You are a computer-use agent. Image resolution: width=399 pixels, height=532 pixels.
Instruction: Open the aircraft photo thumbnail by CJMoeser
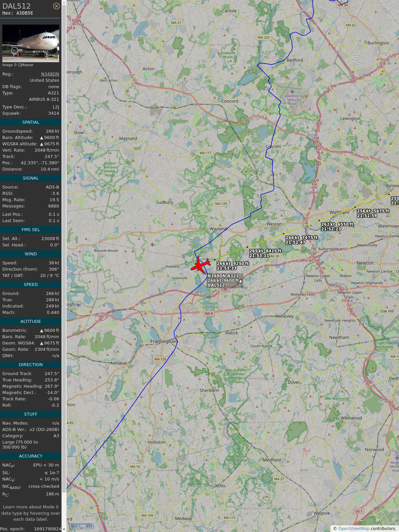[x=31, y=43]
